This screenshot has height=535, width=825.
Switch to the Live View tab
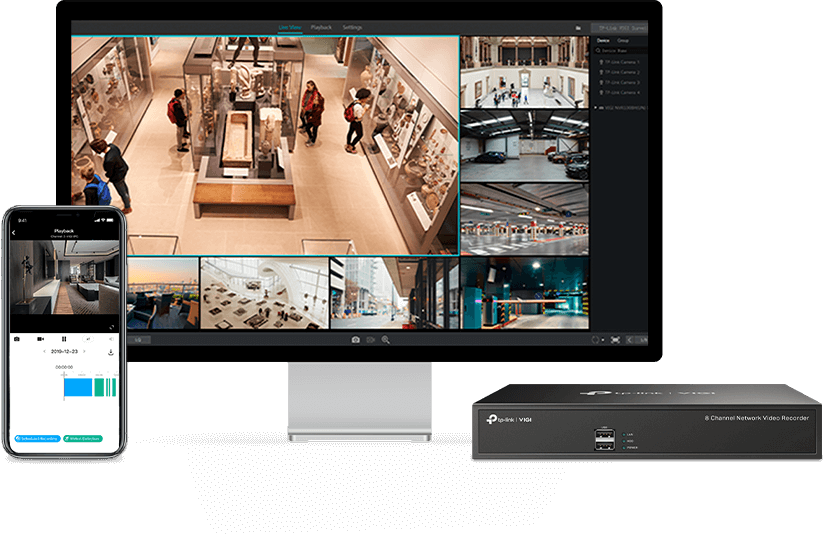click(x=289, y=27)
